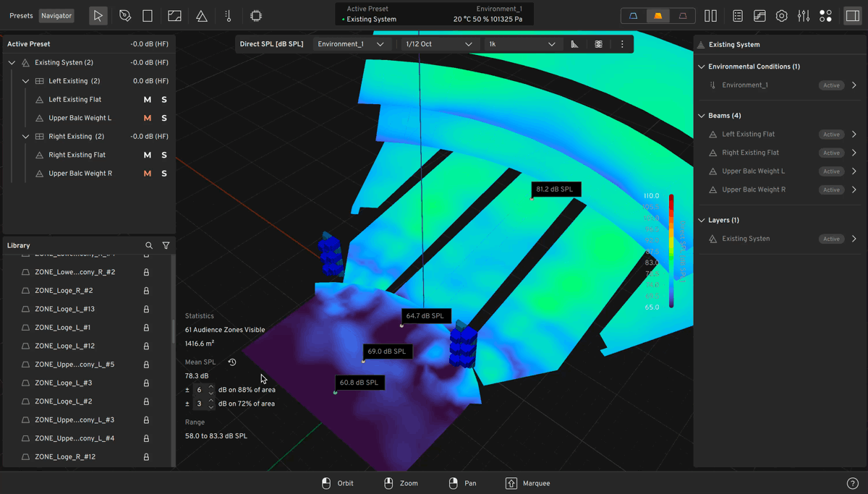
Task: Mute Upper Balc Weight L
Action: (148, 118)
